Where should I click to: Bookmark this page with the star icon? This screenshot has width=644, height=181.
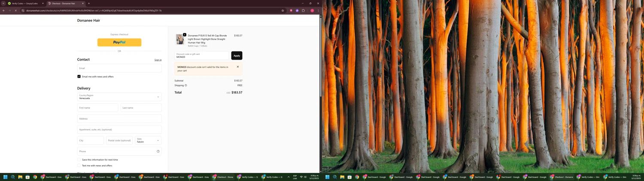[283, 10]
